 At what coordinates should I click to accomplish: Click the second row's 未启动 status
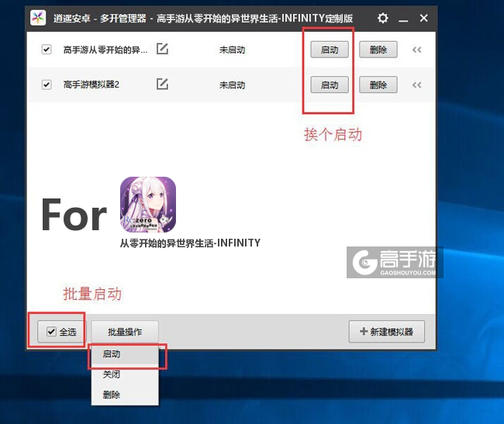pos(232,85)
